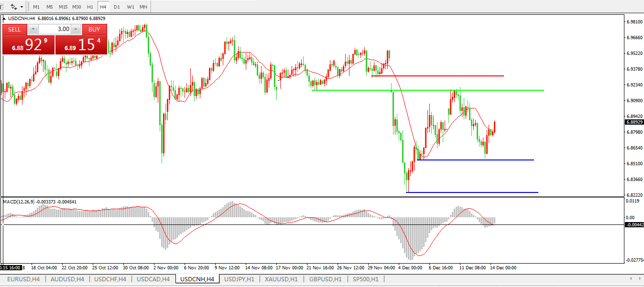
Task: Increase lot volume with the up arrow
Action: click(76, 29)
